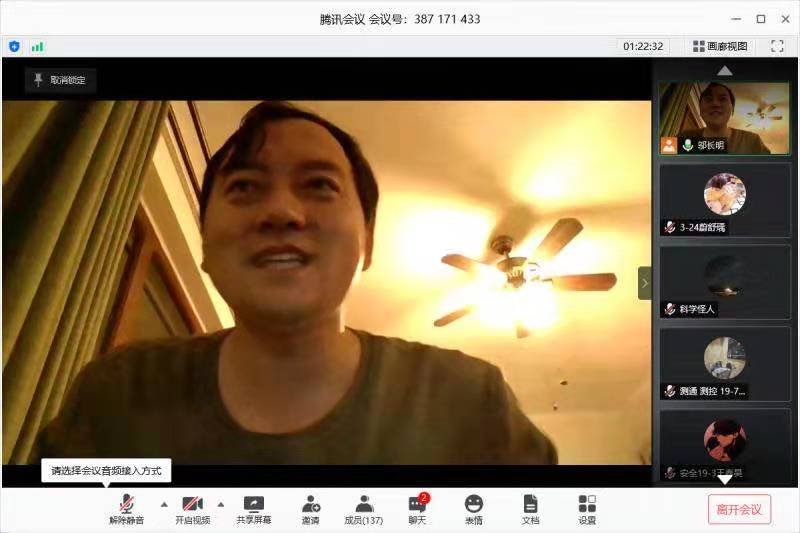Open Settings (设置) in bottom toolbar
Image resolution: width=800 pixels, height=533 pixels.
pos(587,509)
